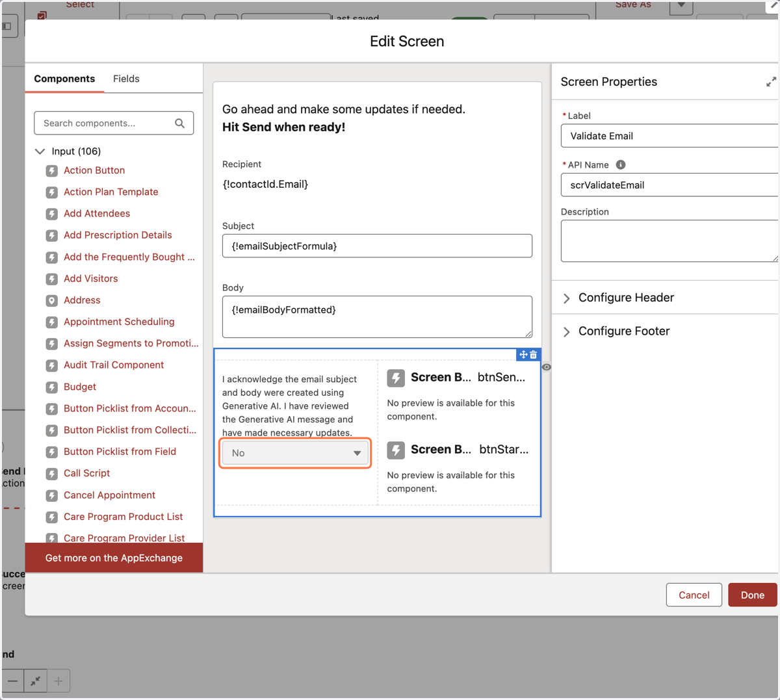Click the zoom out minus icon on canvas

(12, 681)
